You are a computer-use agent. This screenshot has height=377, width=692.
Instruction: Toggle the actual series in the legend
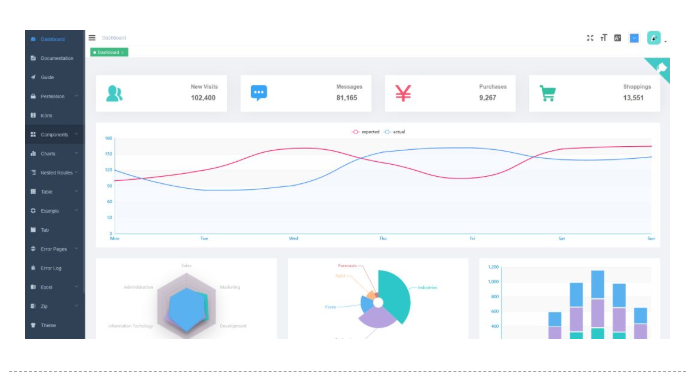pyautogui.click(x=395, y=132)
